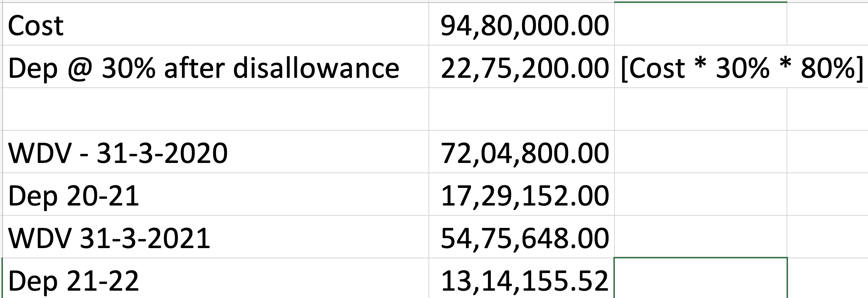Select the cell showing 72,04,800.00
The width and height of the screenshot is (868, 298).
tap(522, 153)
